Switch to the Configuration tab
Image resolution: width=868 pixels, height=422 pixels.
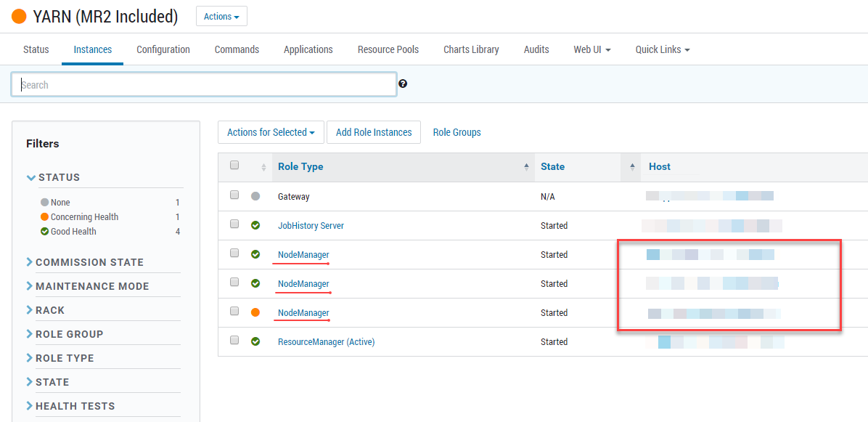point(163,49)
